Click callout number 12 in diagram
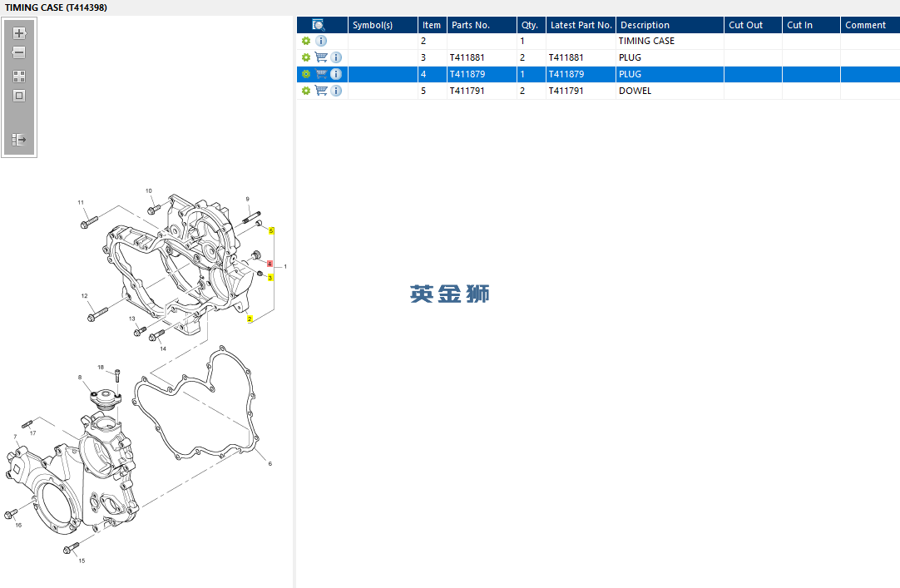Image resolution: width=900 pixels, height=588 pixels. (84, 296)
